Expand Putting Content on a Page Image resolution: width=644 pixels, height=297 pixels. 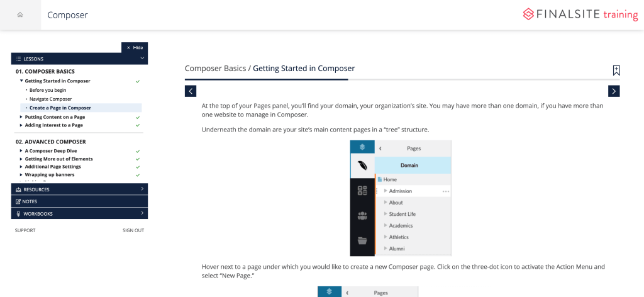[21, 117]
